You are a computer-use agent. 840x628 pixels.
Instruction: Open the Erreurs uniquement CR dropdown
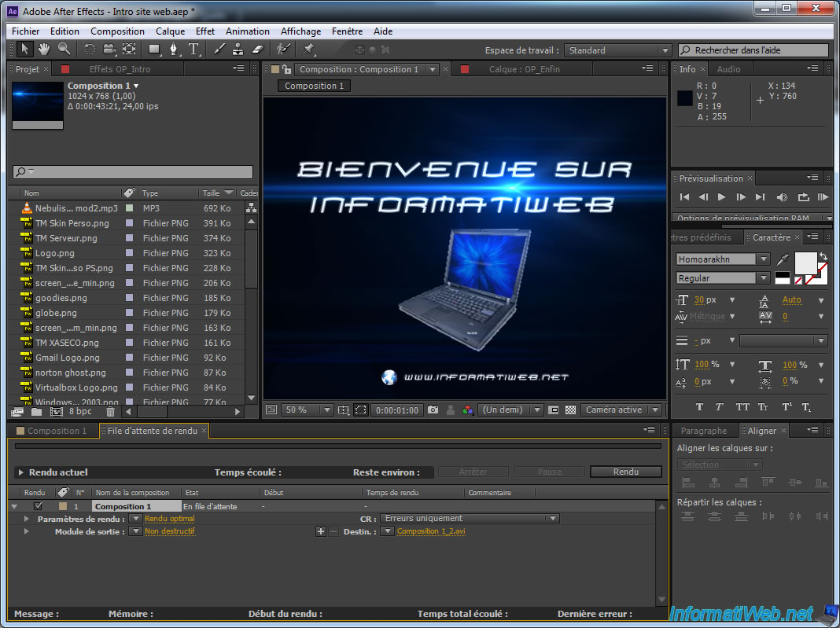point(470,518)
